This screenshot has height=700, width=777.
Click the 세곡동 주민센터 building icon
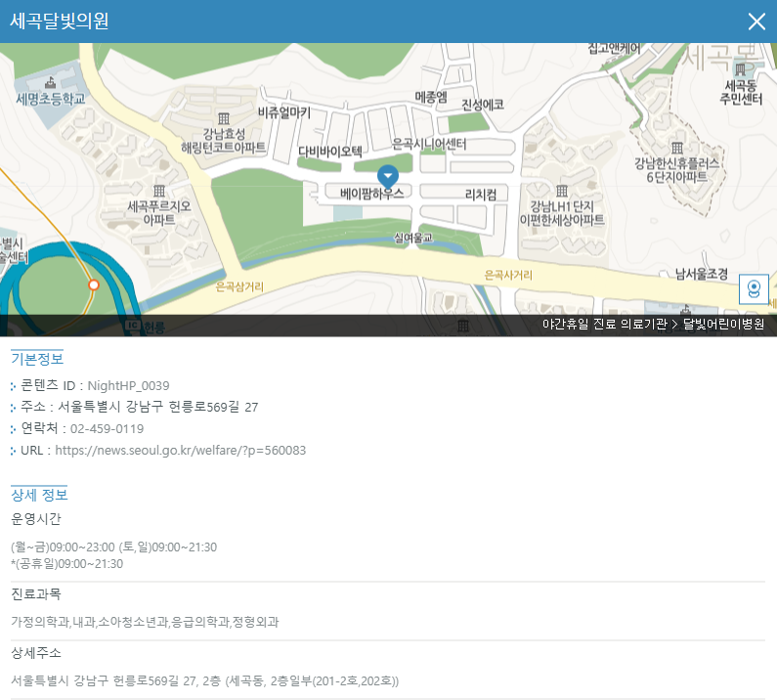coord(740,69)
